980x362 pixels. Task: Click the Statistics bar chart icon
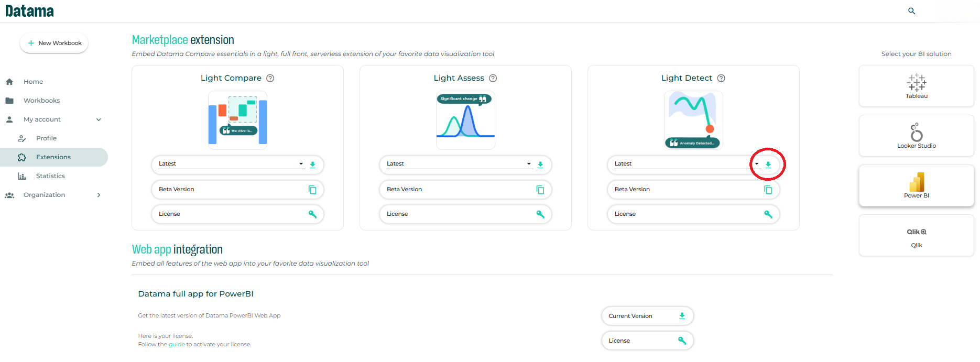pyautogui.click(x=22, y=176)
